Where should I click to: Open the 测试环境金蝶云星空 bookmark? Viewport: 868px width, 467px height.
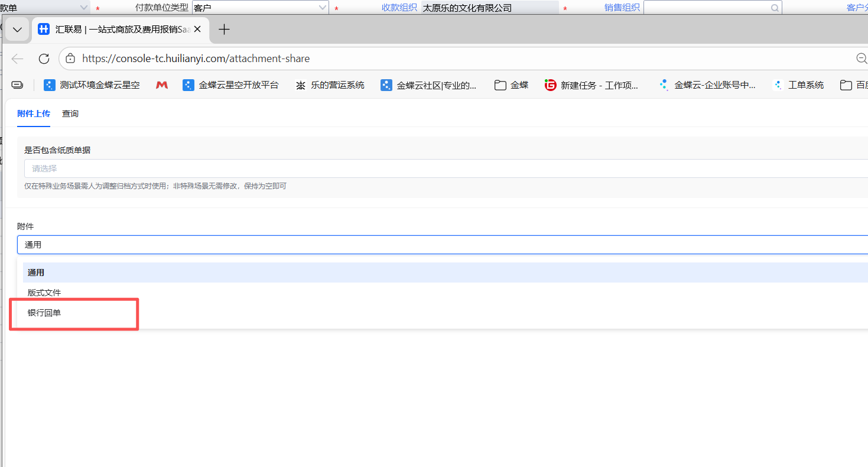pyautogui.click(x=92, y=85)
